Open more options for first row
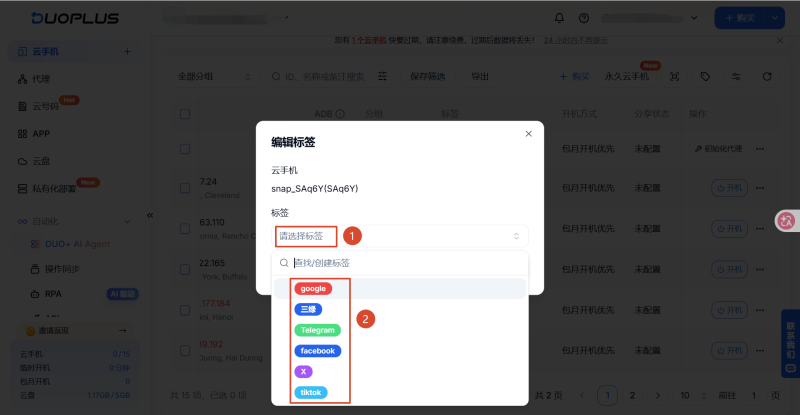Viewport: 800px width, 415px height. click(760, 149)
